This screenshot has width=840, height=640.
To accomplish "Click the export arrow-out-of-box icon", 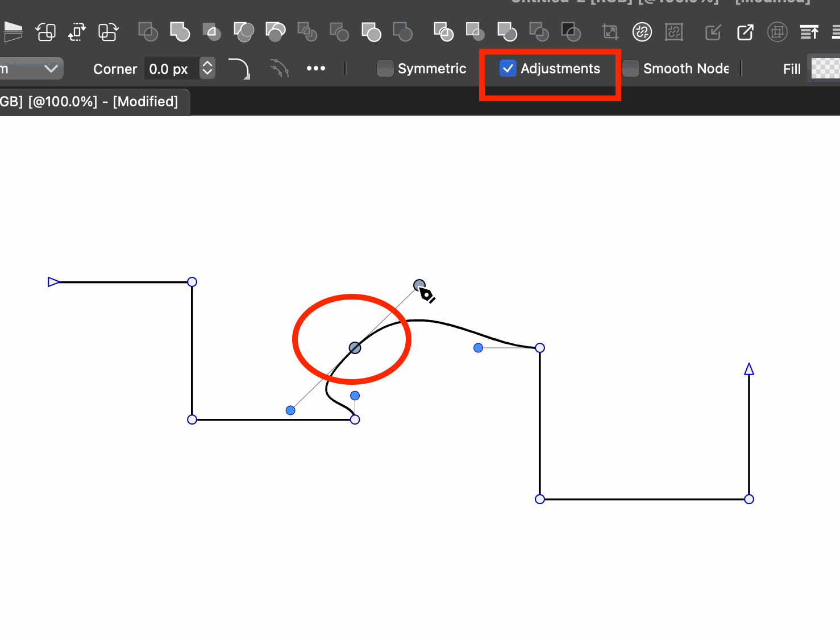I will click(745, 32).
